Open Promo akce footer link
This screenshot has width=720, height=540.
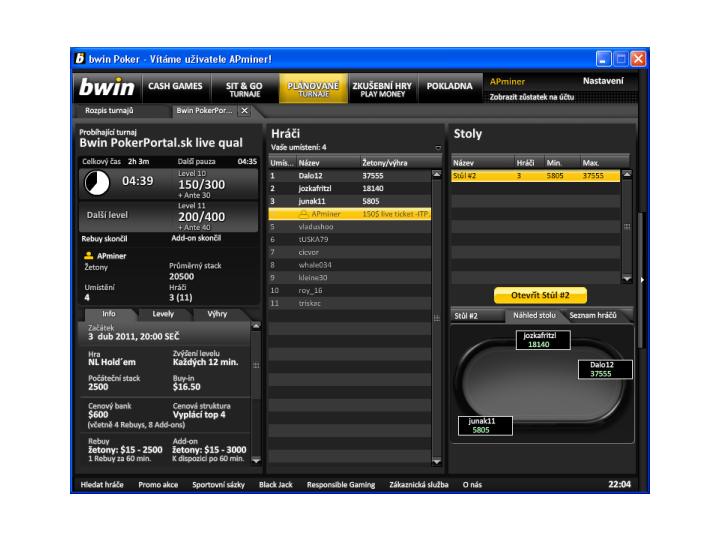click(x=158, y=485)
